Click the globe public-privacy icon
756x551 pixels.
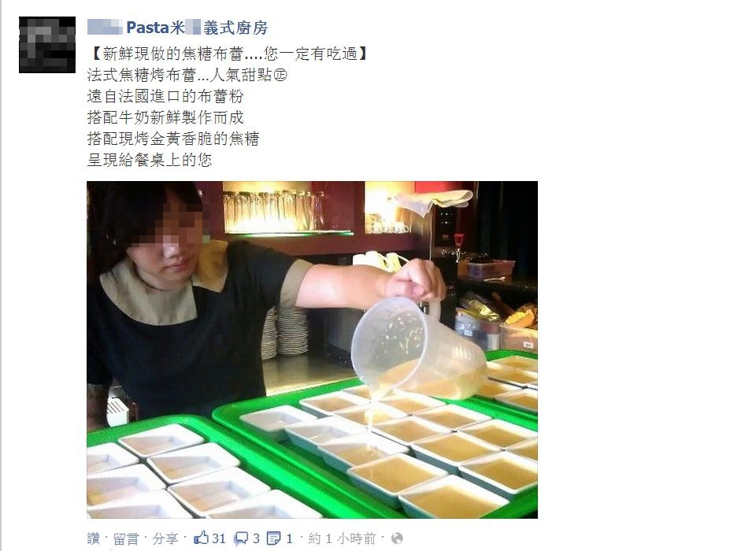pos(397,538)
